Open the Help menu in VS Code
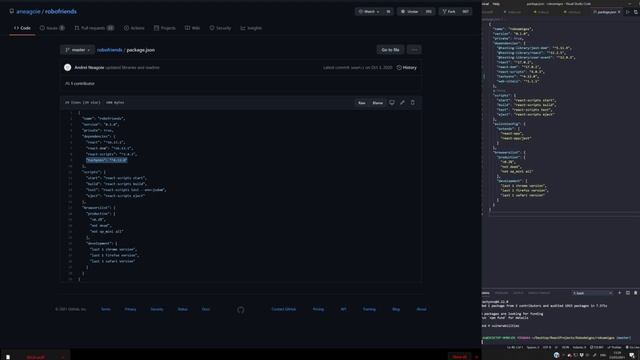Image resolution: width=640 pixels, height=360 pixels. click(x=496, y=4)
